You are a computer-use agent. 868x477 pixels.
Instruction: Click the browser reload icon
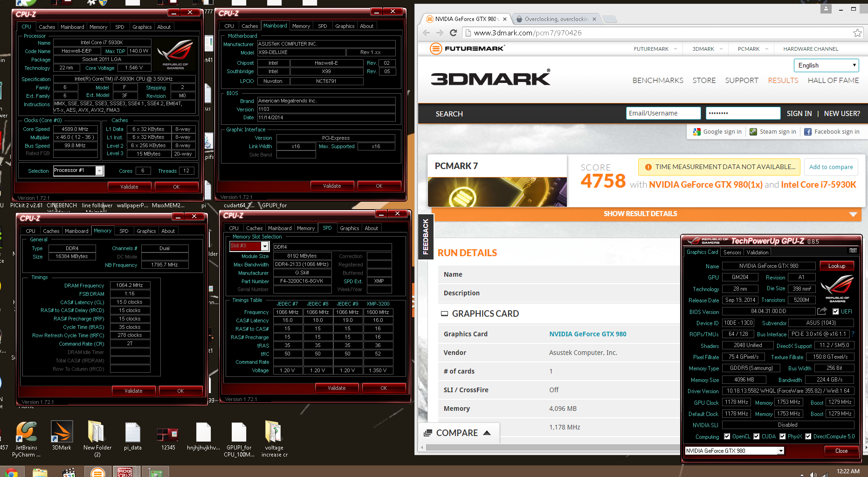coord(453,33)
